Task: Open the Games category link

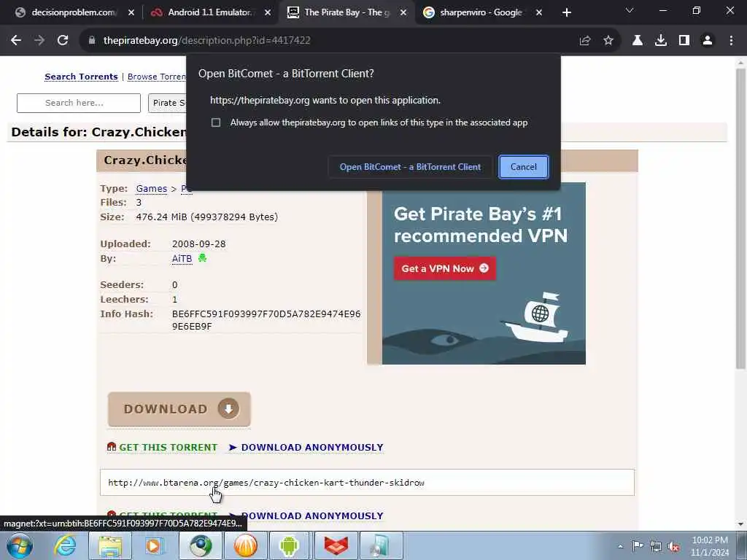Action: click(152, 189)
